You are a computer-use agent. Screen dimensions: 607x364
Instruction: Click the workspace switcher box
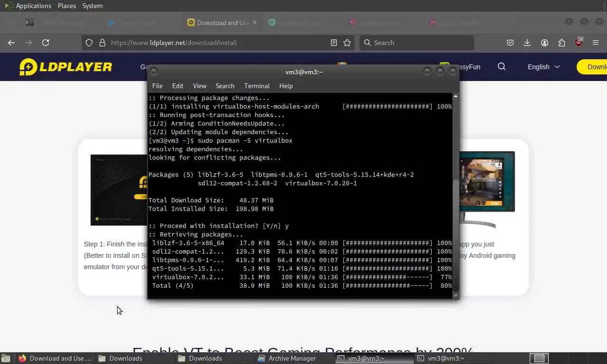(539, 358)
